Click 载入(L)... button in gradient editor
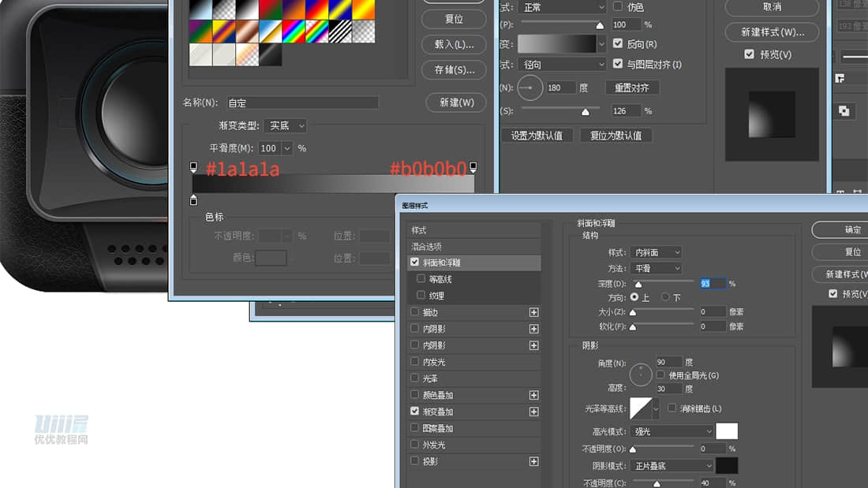 pos(454,44)
